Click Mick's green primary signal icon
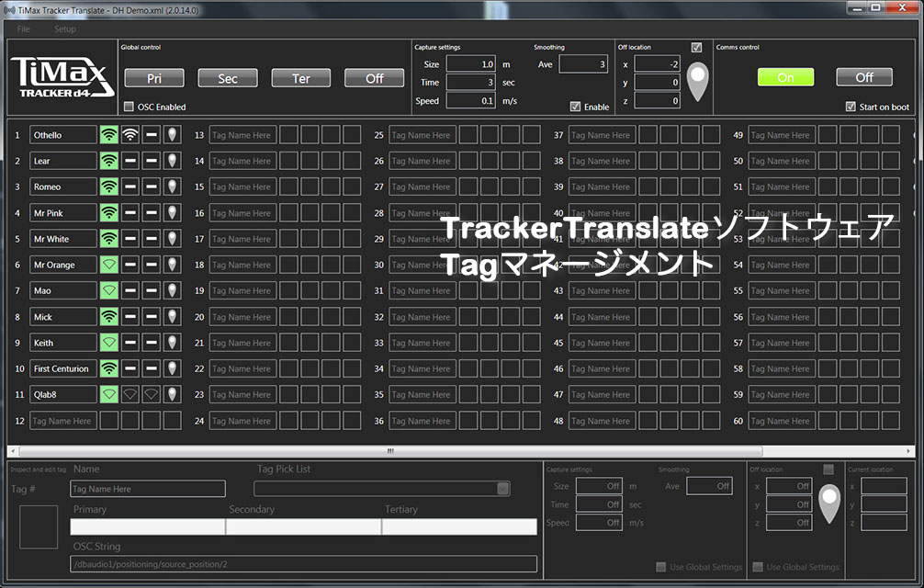This screenshot has height=588, width=924. [x=109, y=316]
